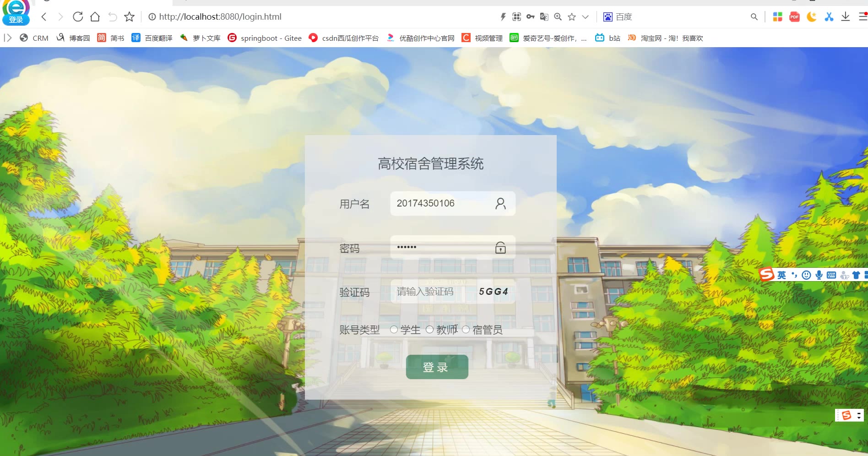Image resolution: width=868 pixels, height=456 pixels.
Task: Click the lock icon in password field
Action: [500, 248]
